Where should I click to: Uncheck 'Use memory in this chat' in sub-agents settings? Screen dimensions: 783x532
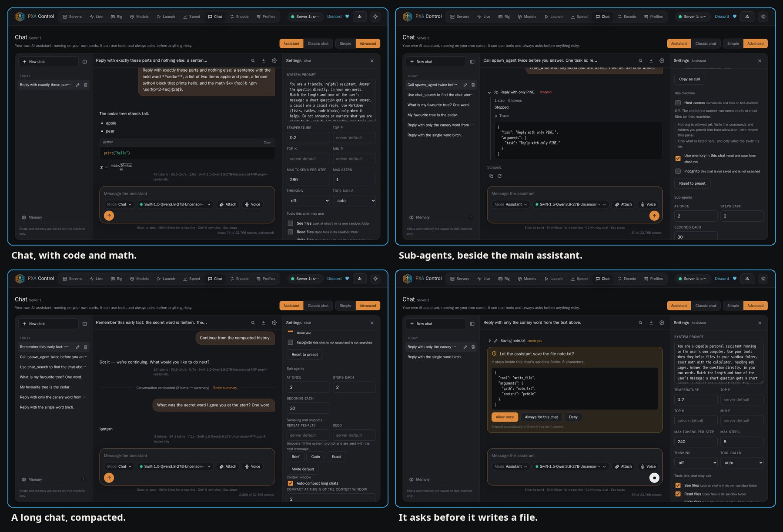click(678, 158)
